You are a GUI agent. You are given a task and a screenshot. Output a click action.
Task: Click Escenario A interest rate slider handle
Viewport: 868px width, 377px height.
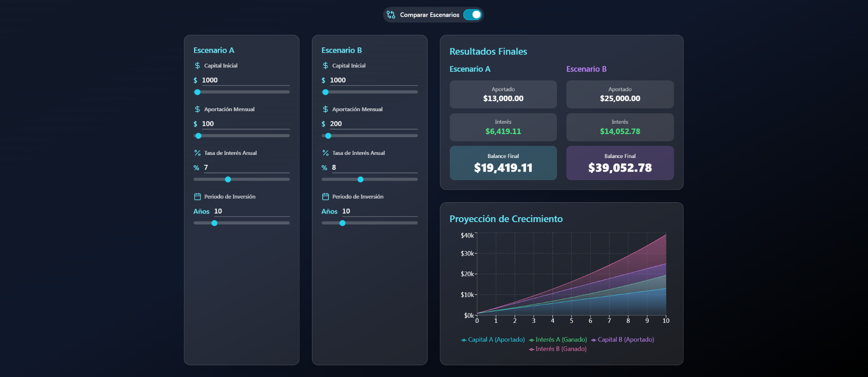(228, 180)
